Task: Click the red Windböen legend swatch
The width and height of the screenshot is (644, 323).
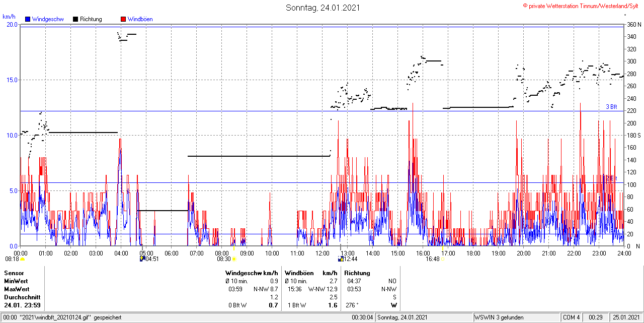Action: (123, 19)
